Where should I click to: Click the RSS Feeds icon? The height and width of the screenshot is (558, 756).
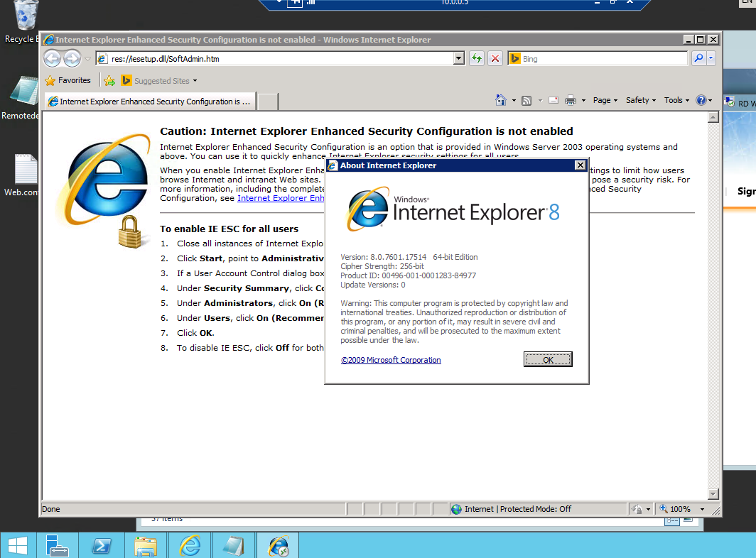[x=526, y=100]
